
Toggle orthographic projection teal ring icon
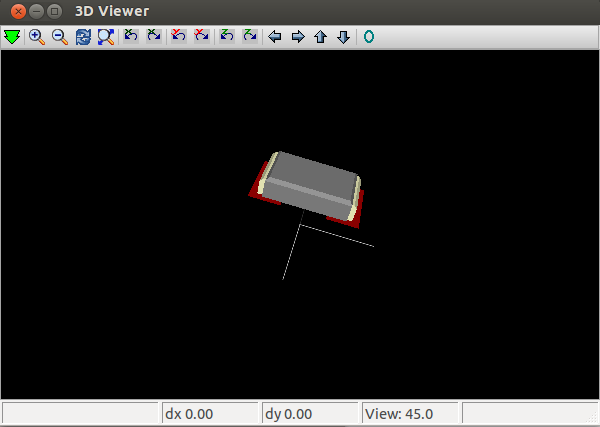(368, 37)
